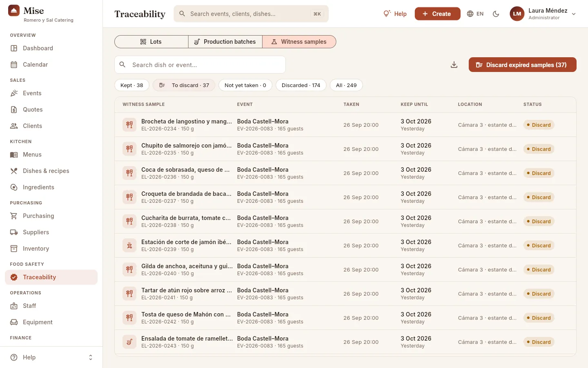
Task: Filter by Kept · 38
Action: point(132,85)
